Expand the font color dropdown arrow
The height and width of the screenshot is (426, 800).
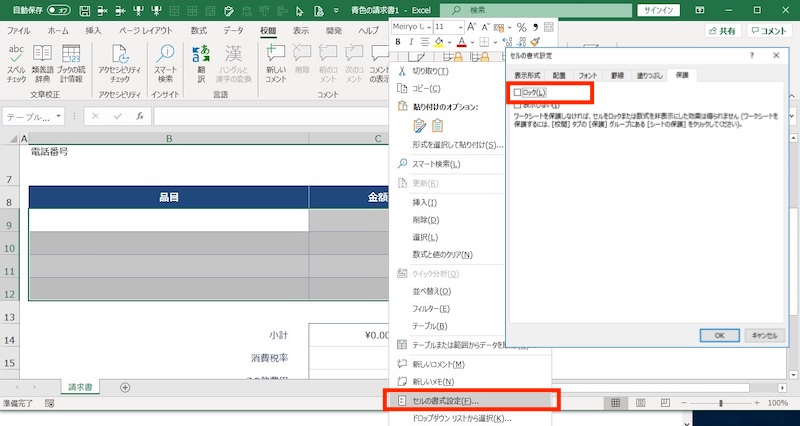(x=472, y=42)
